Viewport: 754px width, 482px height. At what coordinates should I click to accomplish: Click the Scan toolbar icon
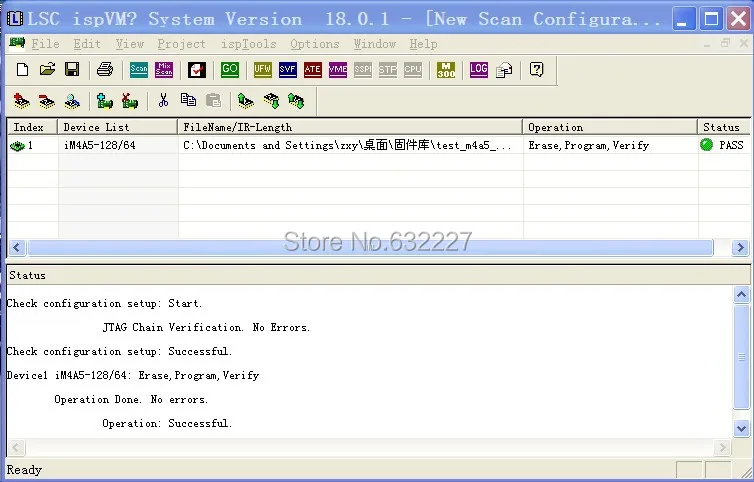139,70
